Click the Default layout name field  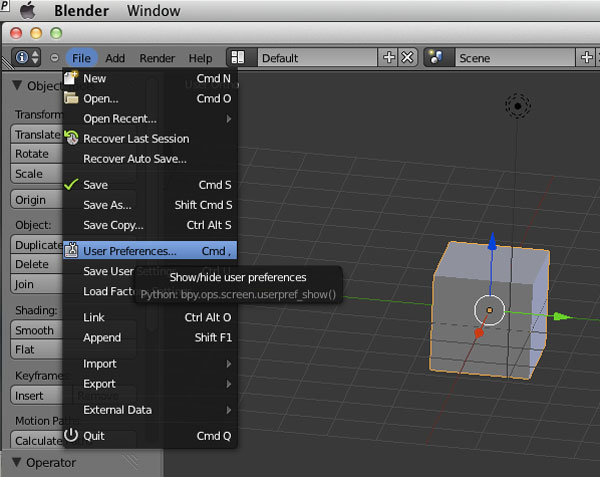[318, 57]
